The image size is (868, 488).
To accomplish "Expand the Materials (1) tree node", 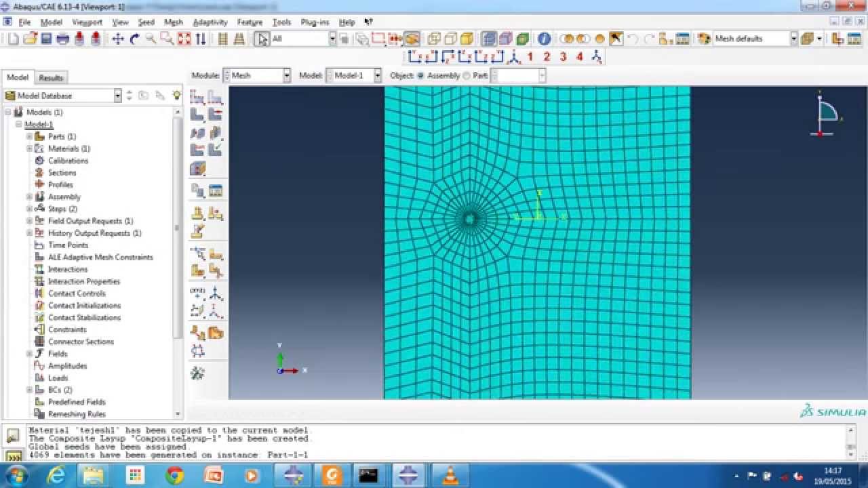I will (x=29, y=148).
